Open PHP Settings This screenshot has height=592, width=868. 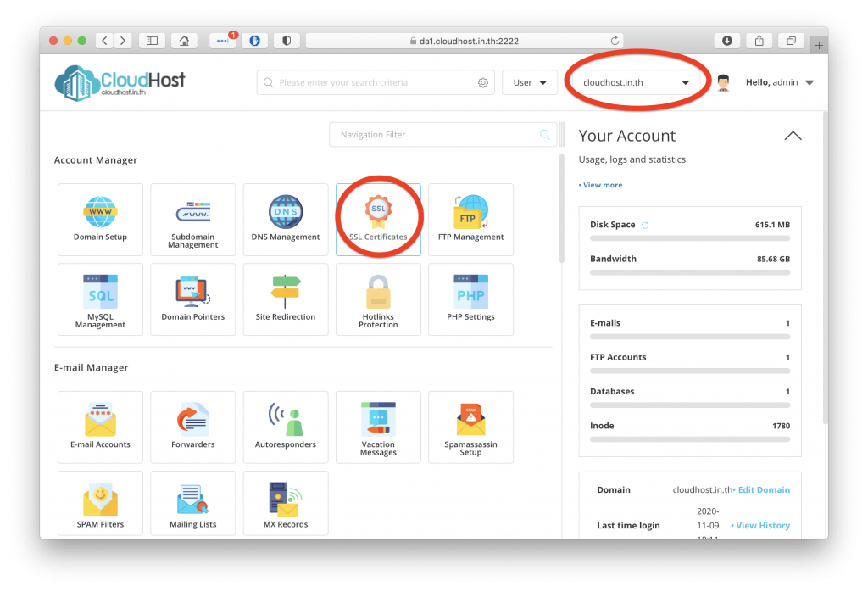(x=470, y=299)
